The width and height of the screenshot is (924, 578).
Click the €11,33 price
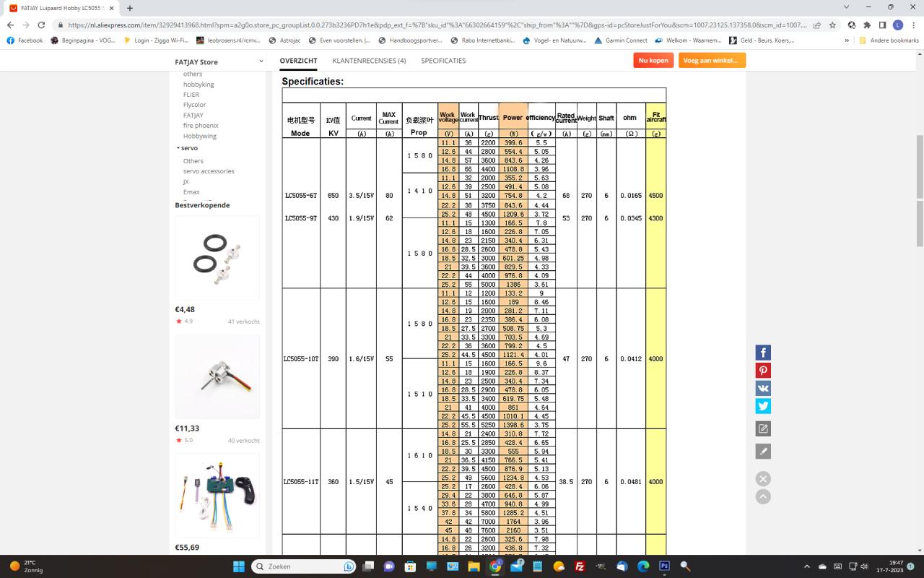pos(187,428)
